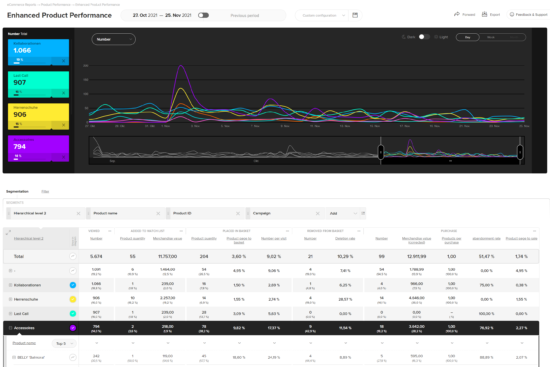
Task: Sort by the Hierarchical level 2 column header
Action: click(28, 239)
